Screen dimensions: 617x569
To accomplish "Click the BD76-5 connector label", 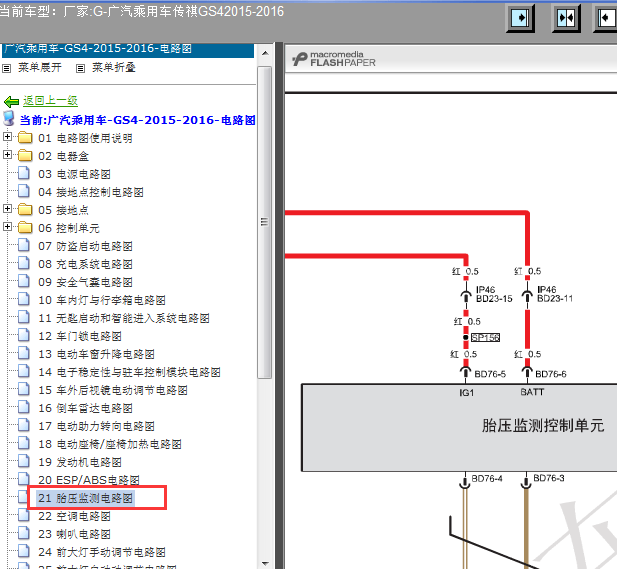I will [490, 374].
